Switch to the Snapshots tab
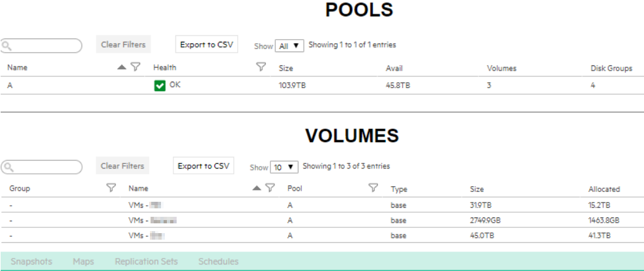 point(31,261)
